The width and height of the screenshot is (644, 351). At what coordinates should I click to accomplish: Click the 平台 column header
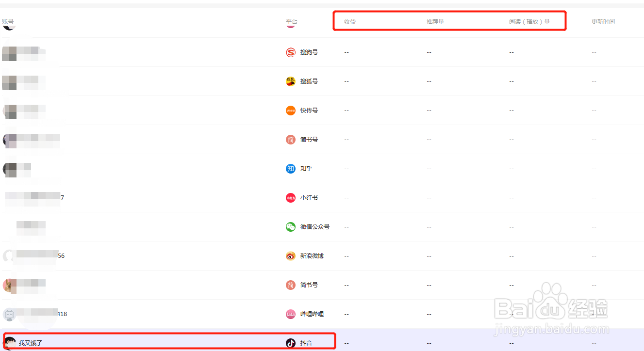292,22
